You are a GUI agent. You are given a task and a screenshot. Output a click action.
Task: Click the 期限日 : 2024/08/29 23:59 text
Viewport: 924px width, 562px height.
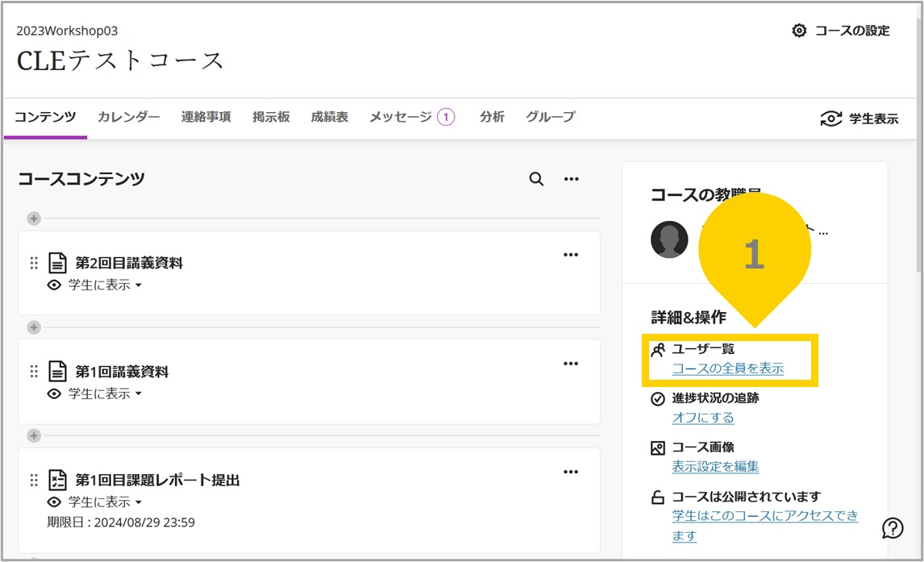click(121, 522)
